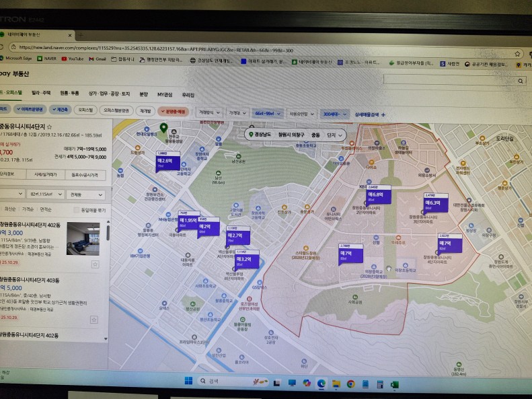Open the Gmail bookmark
The height and width of the screenshot is (399, 532).
(98, 59)
